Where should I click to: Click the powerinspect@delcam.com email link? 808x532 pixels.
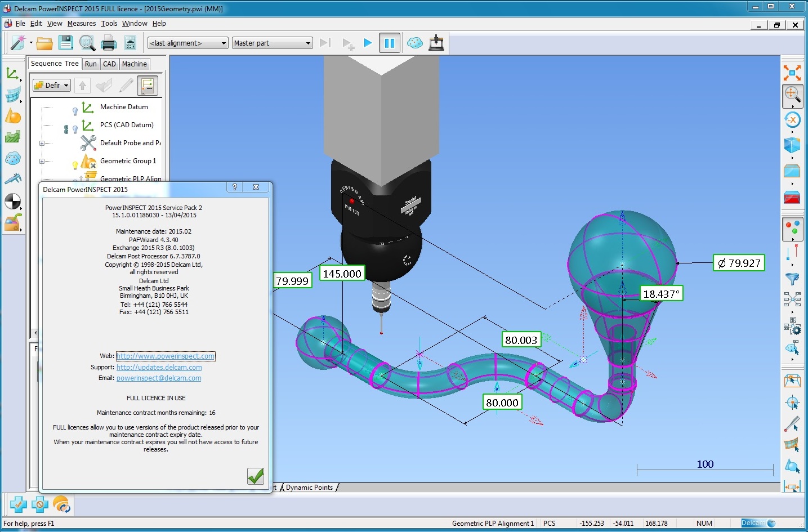(x=159, y=378)
